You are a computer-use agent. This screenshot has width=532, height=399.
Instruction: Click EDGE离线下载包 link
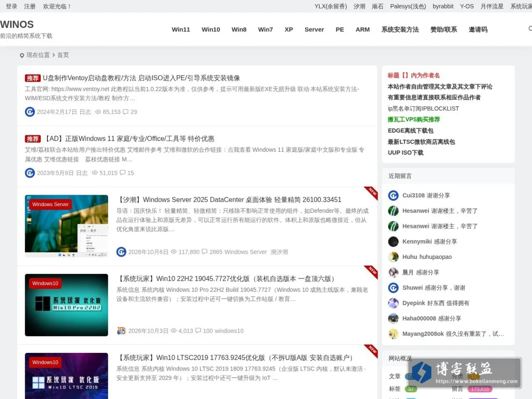(411, 131)
